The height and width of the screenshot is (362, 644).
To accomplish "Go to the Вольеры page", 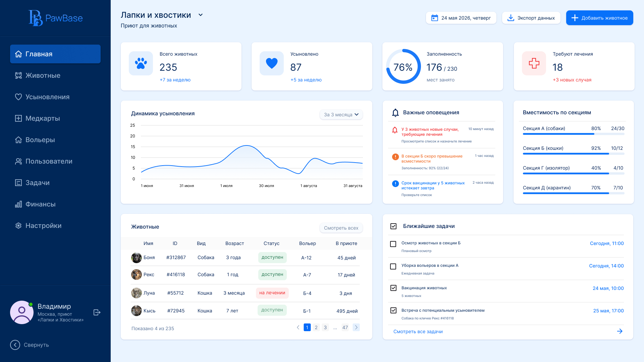I will point(40,140).
